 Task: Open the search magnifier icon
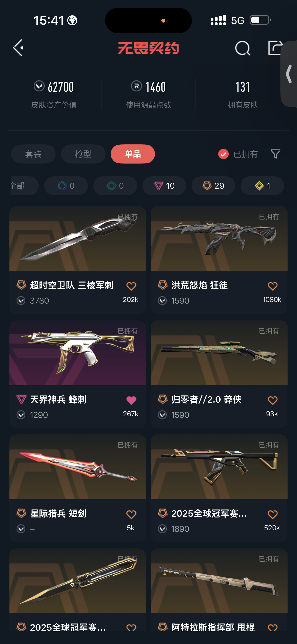coord(242,48)
